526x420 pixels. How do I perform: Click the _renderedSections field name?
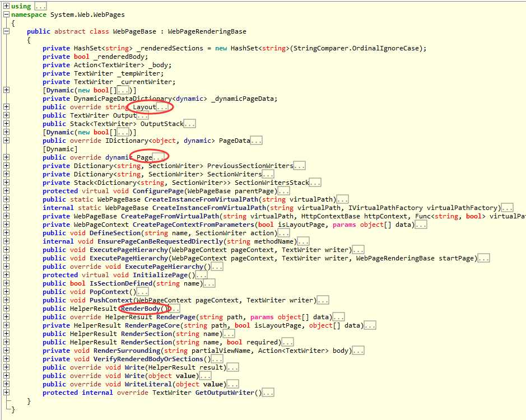(x=170, y=48)
